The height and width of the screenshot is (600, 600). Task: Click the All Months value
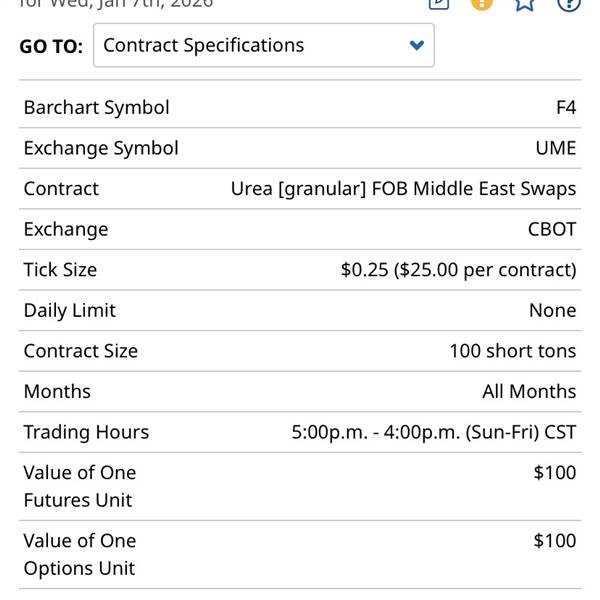(529, 391)
